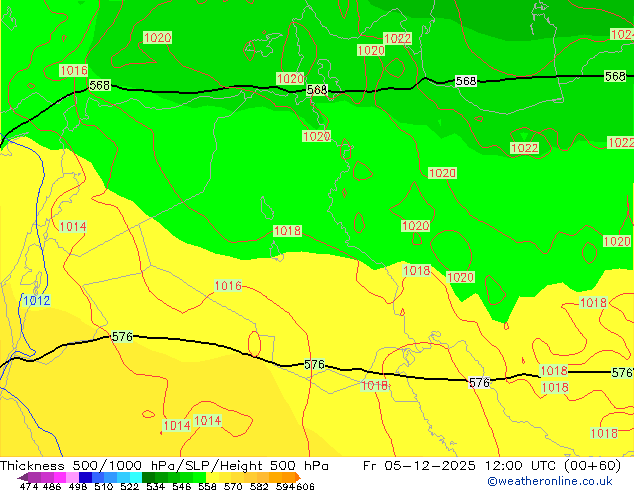
Task: Click the forecast time 'Fr 05-12-2025 12:00 UTC (00+60)'
Action: pyautogui.click(x=492, y=466)
